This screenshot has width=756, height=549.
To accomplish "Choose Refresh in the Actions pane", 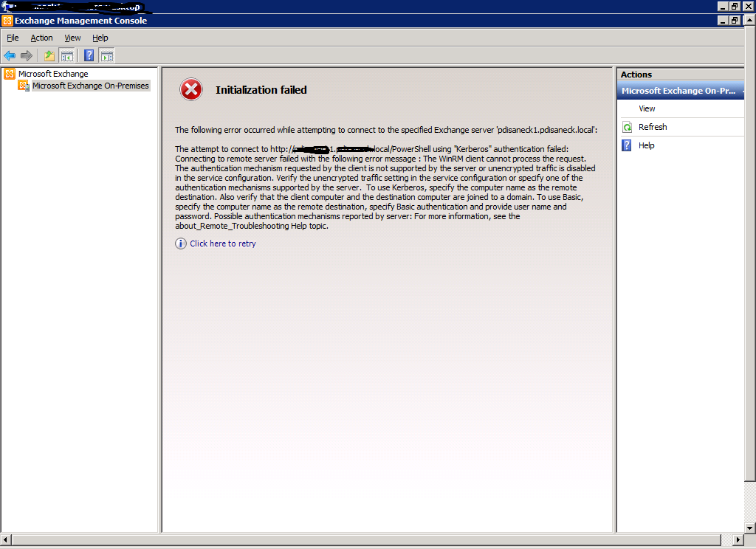I will 653,127.
